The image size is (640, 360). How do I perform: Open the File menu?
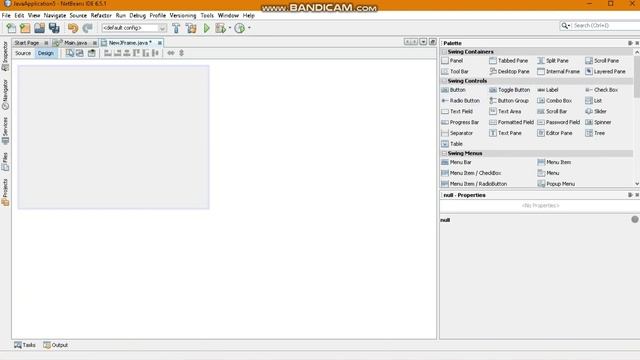(6, 16)
